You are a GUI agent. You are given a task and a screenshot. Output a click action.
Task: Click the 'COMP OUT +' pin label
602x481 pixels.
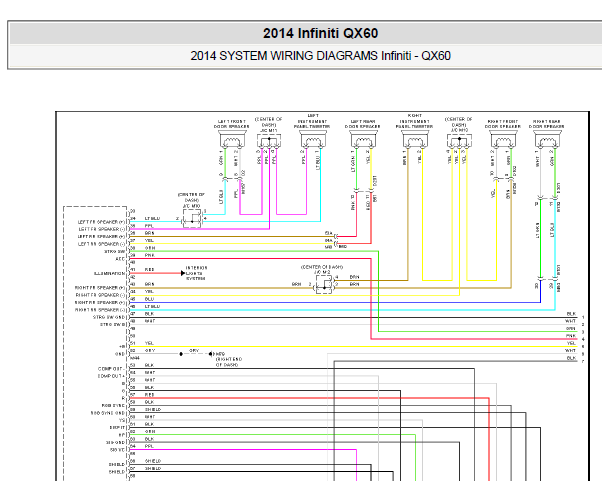coord(111,376)
